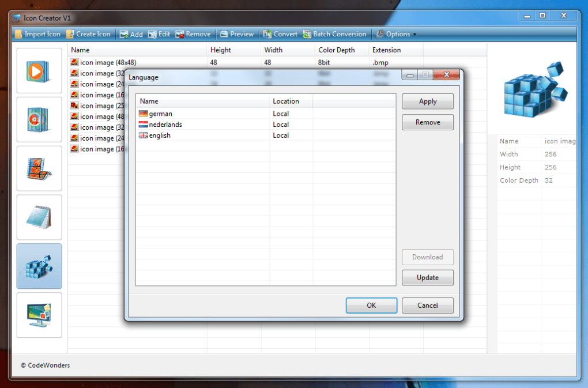Preview the current icon

click(x=236, y=34)
